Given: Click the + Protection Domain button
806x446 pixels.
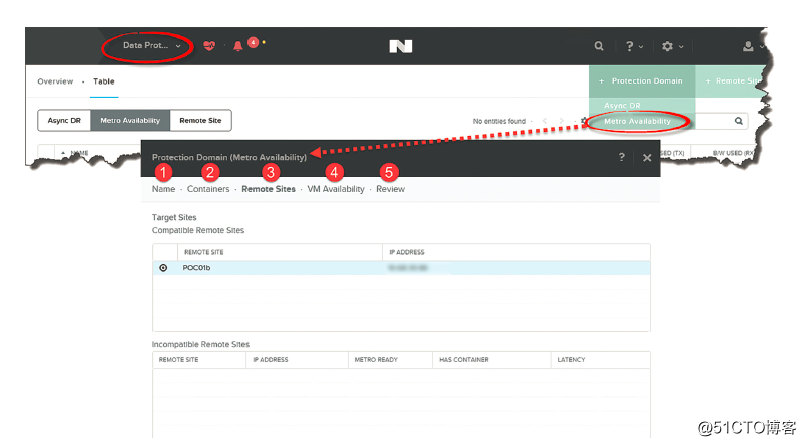Looking at the screenshot, I should (x=642, y=81).
